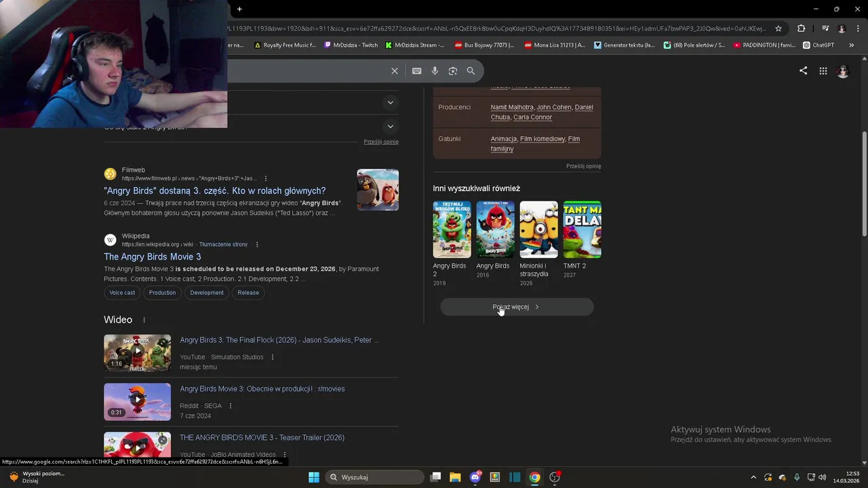Open the Generator tekstu bookmark

[625, 45]
